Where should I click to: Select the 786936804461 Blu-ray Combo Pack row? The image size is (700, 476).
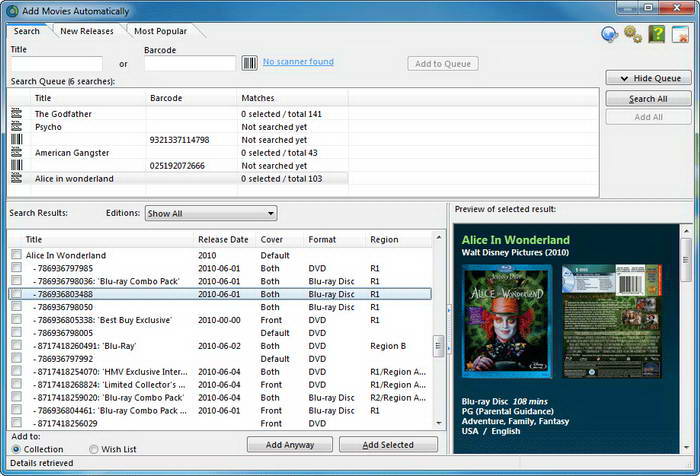220,410
